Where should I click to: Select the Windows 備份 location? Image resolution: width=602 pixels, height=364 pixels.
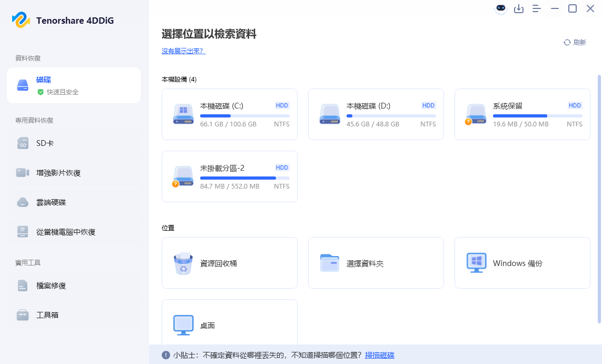[x=522, y=263]
